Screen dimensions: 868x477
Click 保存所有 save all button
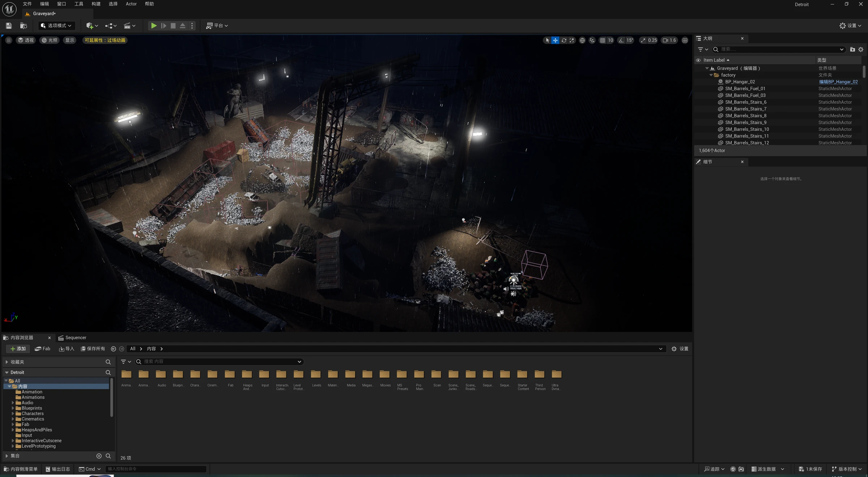(93, 349)
